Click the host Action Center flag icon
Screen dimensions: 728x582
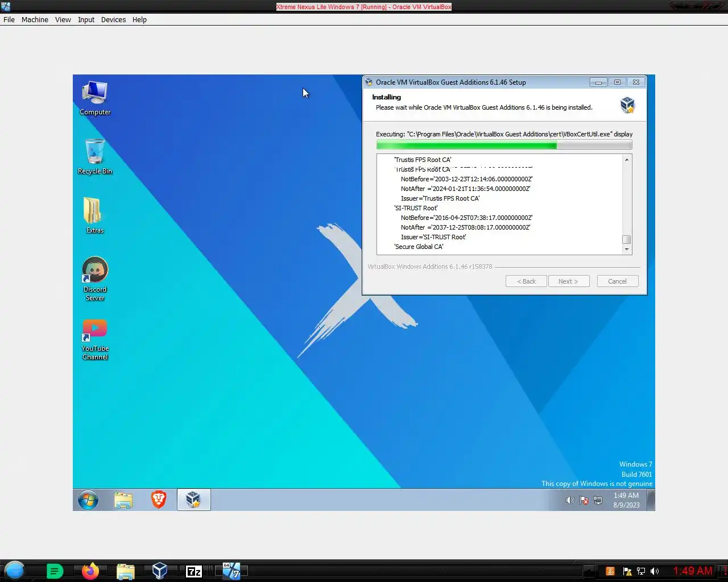(627, 571)
